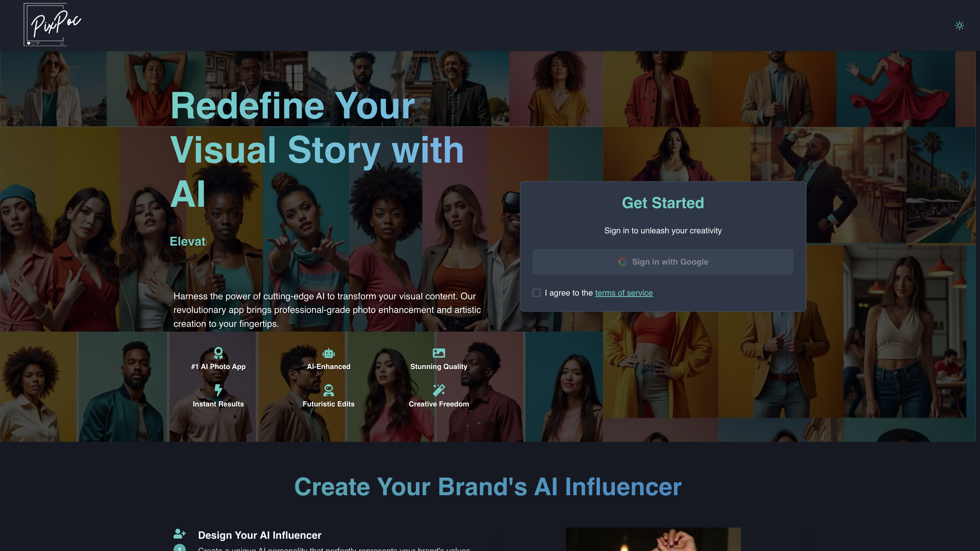Click the hand image thumbnail near the bottom
This screenshot has height=551, width=980.
click(x=653, y=539)
